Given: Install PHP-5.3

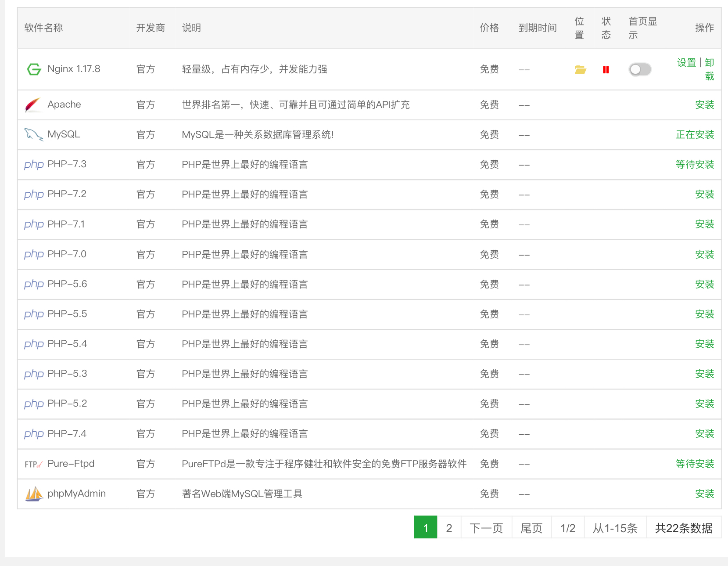Looking at the screenshot, I should 705,374.
